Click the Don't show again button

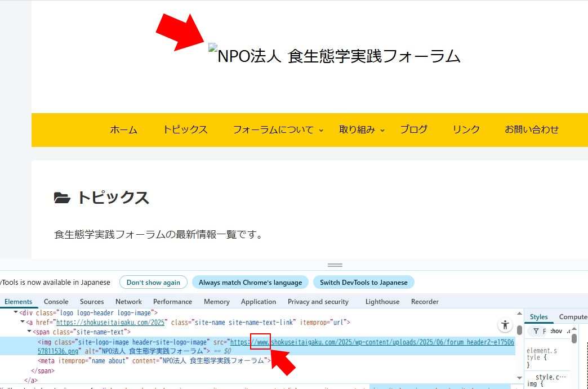(x=153, y=283)
